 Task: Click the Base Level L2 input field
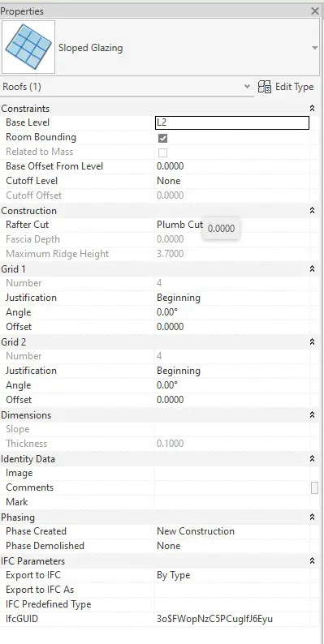tap(232, 122)
